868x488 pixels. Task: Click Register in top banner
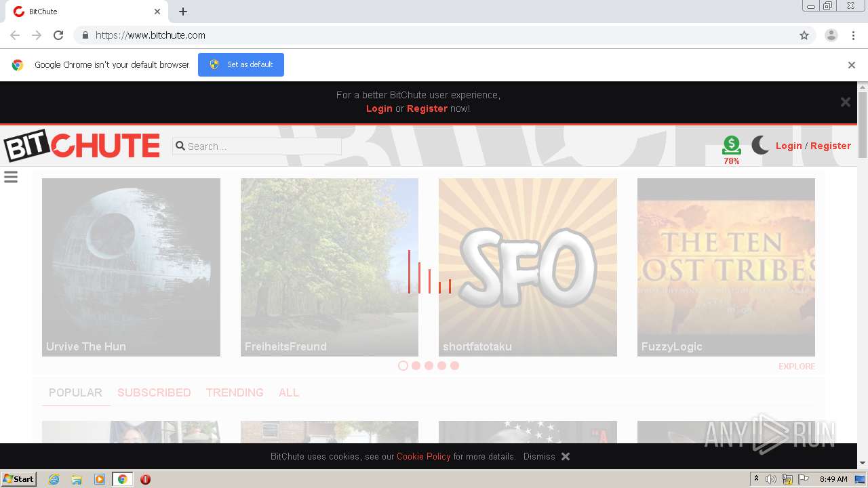pos(427,108)
